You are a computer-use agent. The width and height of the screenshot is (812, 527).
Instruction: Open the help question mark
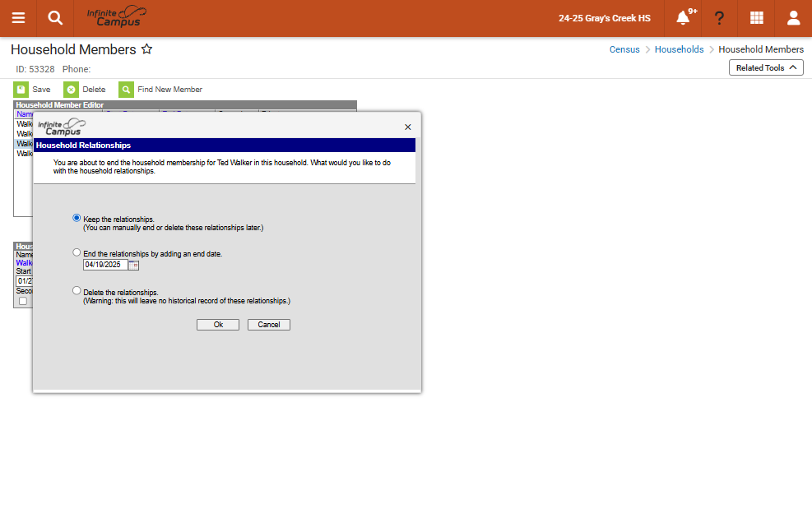pos(719,18)
